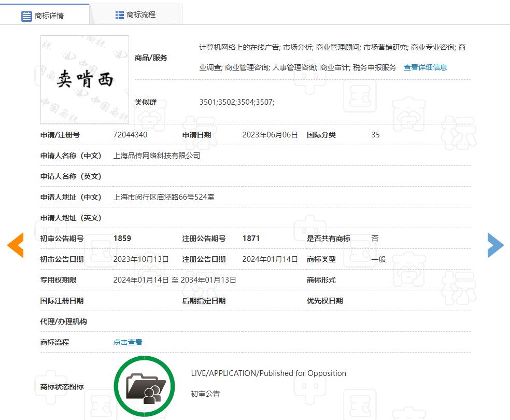Viewport: 510px width, 420px height.
Task: Open 查看详细信息 for goods and services
Action: click(425, 67)
